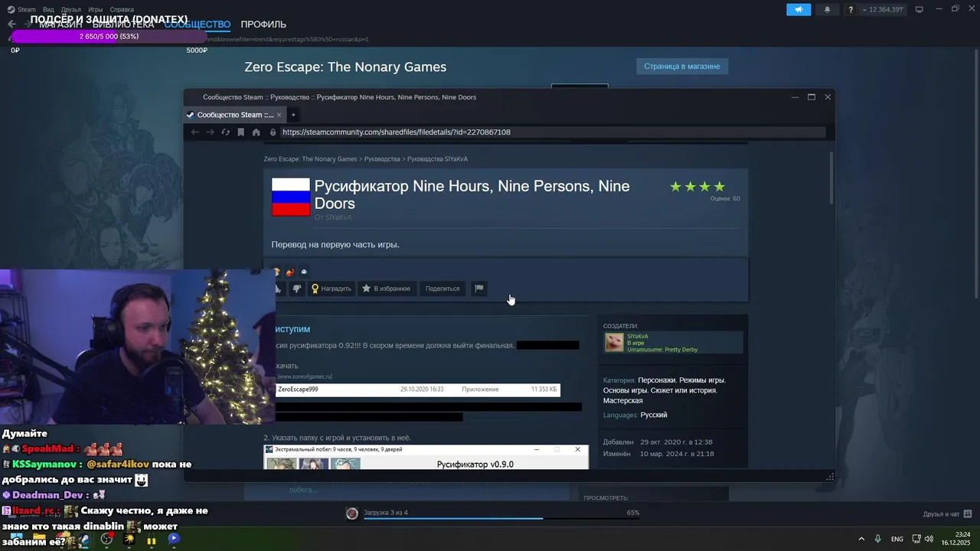This screenshot has height=551, width=980.
Task: Click the Мастерская category link
Action: pyautogui.click(x=622, y=401)
